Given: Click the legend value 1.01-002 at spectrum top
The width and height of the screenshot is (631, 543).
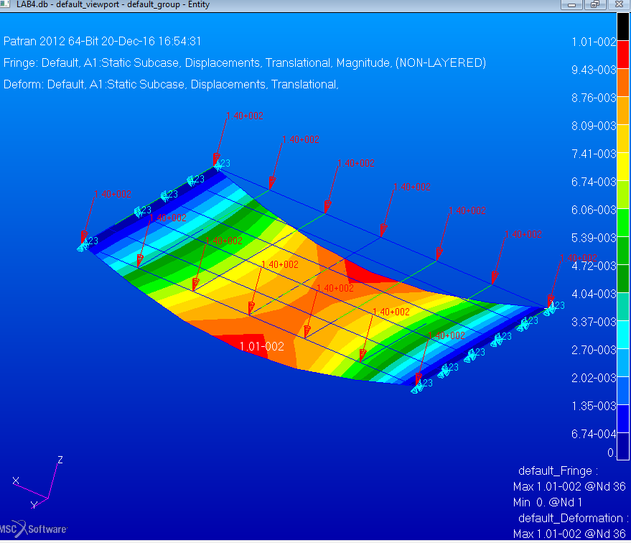Looking at the screenshot, I should [x=594, y=42].
